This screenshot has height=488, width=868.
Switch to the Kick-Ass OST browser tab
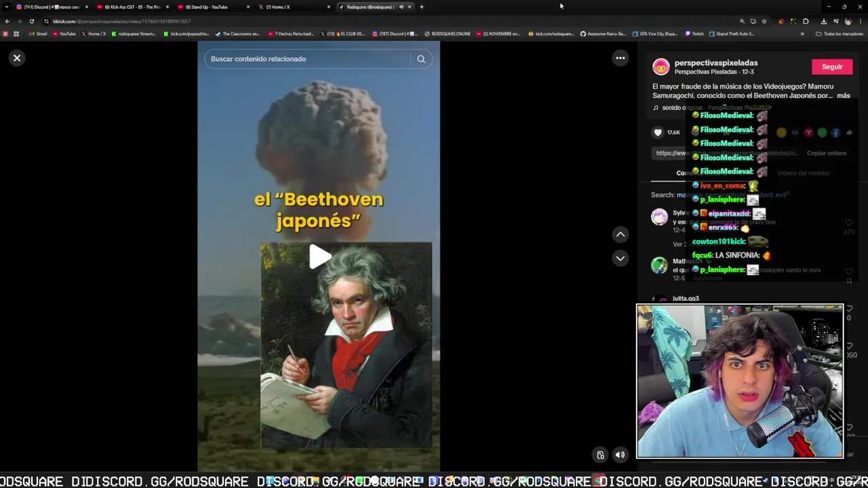132,7
